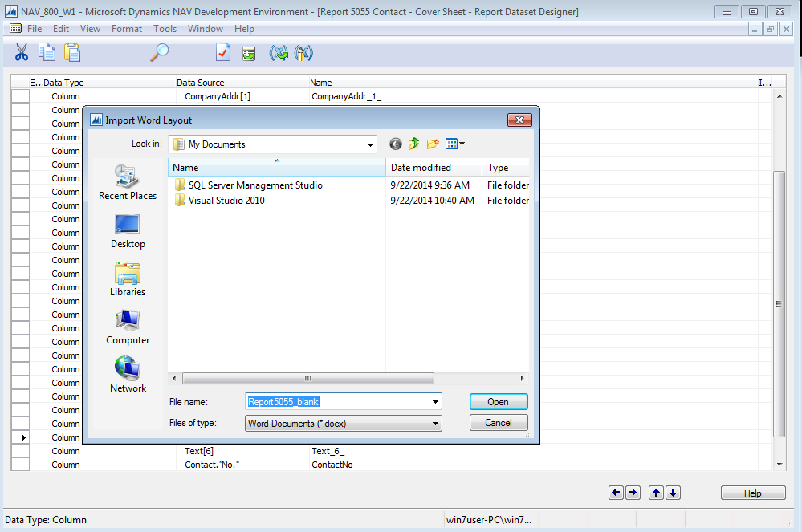Cancel the Import Word Layout dialog

(x=498, y=423)
